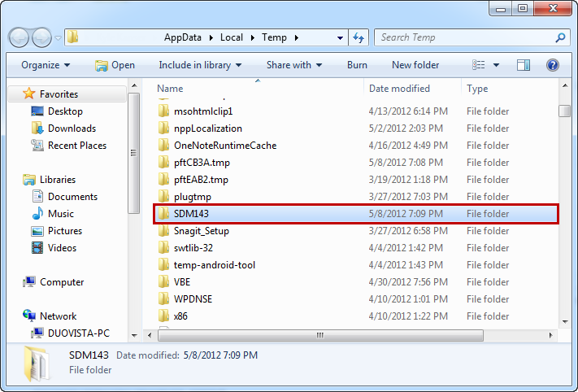Select the OneNoteRuntimeCache folder icon

[163, 145]
